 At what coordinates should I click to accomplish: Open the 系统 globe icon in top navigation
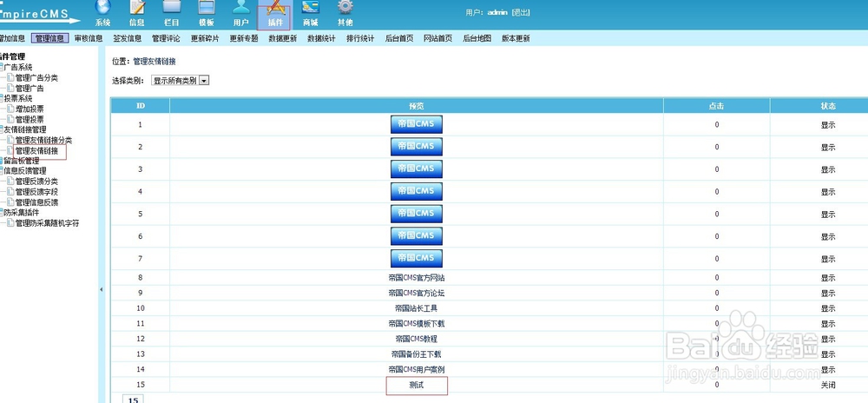point(103,7)
